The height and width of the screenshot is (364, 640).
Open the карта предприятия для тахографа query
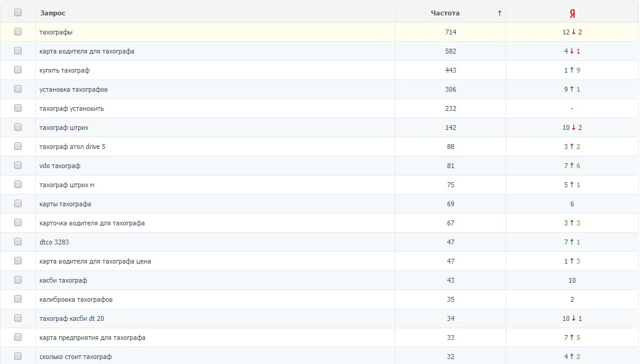pos(92,338)
